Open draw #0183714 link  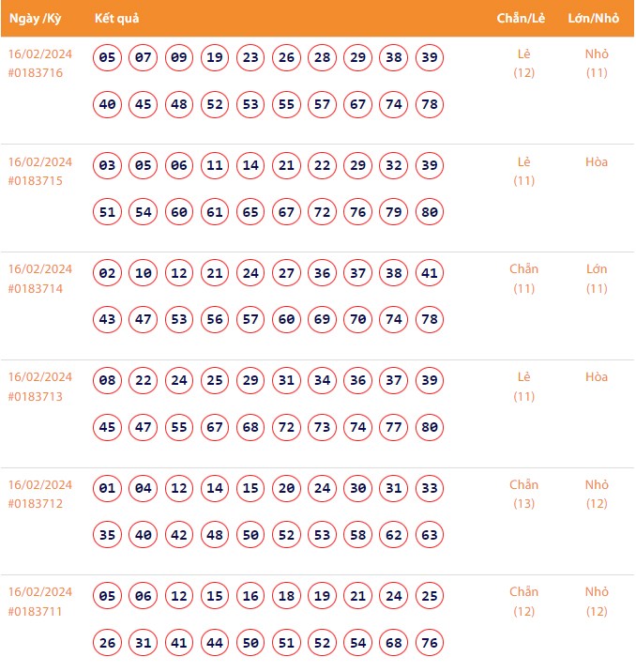[36, 289]
